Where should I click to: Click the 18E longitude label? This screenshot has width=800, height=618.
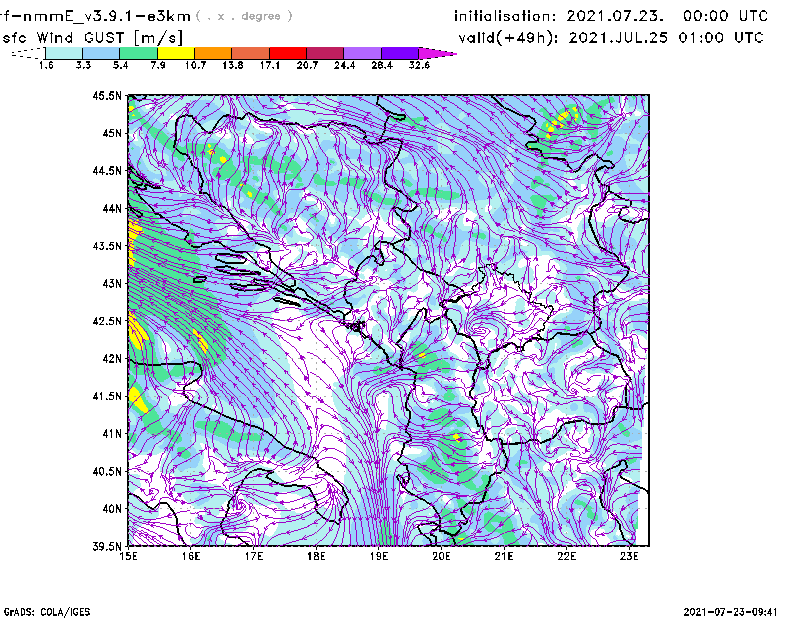[316, 556]
